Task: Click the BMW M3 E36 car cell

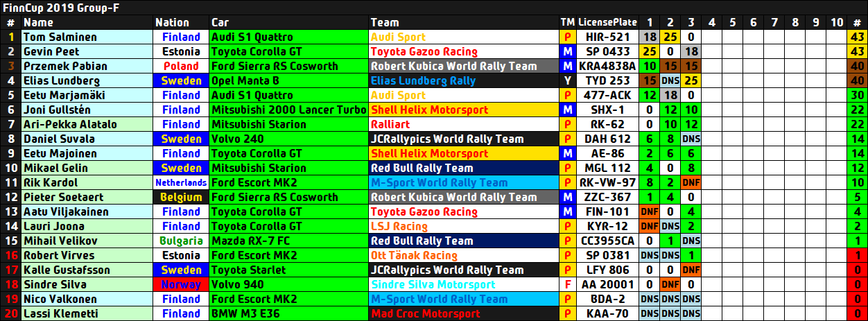Action: [x=288, y=313]
